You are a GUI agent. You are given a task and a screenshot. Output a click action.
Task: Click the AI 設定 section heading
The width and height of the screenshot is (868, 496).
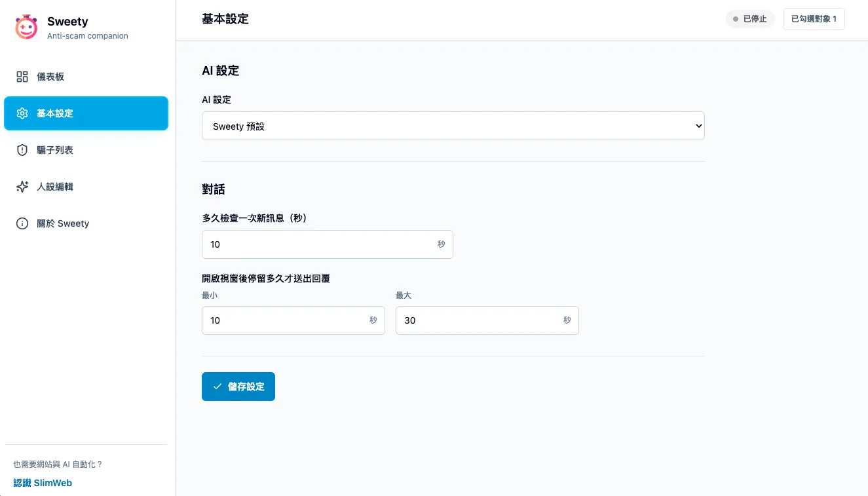click(221, 71)
